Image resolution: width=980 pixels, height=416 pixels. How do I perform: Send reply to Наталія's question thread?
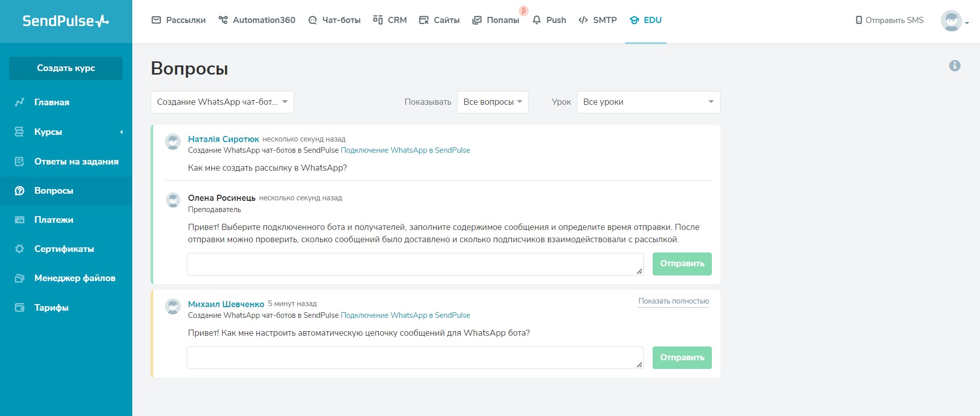(682, 264)
